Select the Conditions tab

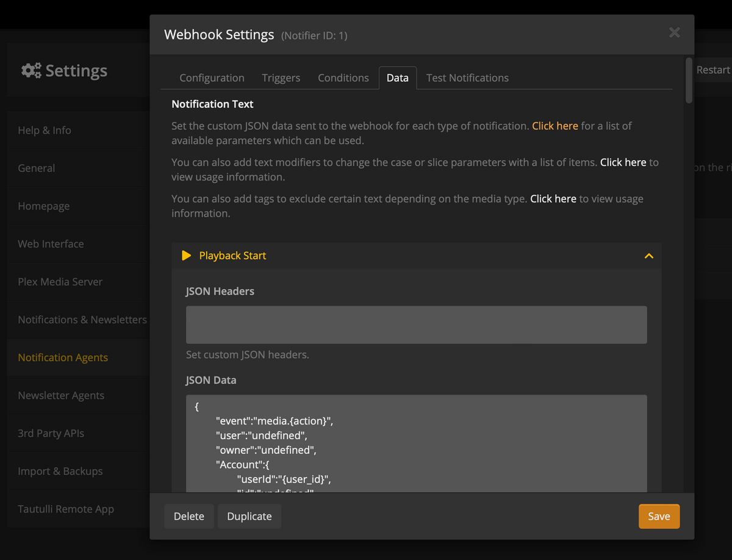[x=343, y=78]
